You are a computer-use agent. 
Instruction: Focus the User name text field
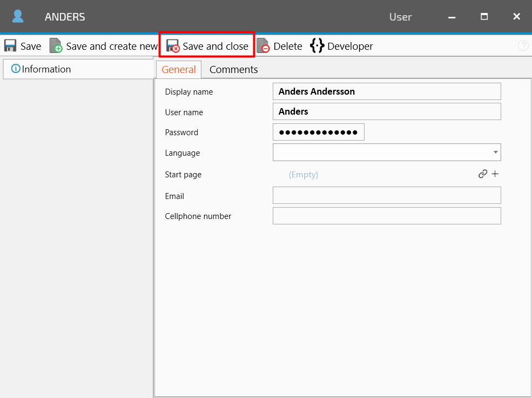(x=387, y=112)
